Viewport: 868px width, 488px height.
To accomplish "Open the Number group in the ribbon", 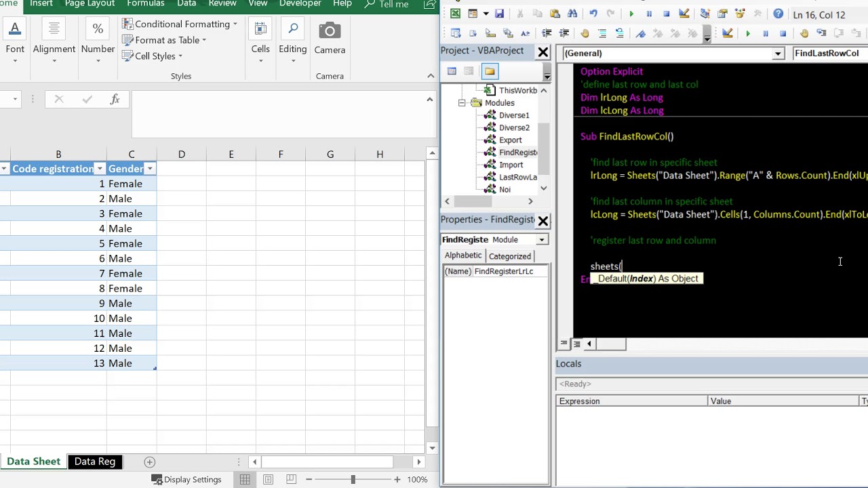I will 98,42.
